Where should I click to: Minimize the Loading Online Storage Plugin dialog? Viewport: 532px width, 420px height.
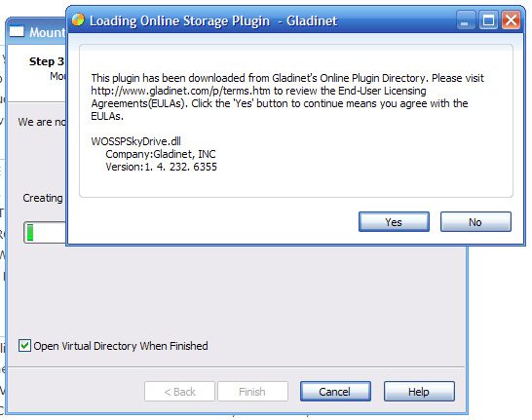pyautogui.click(x=465, y=20)
